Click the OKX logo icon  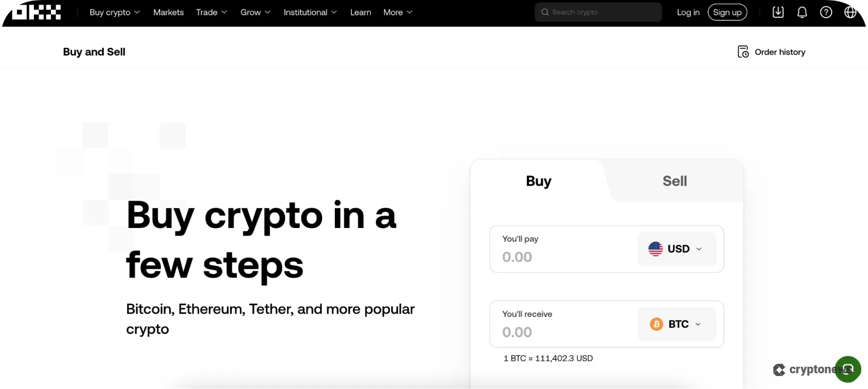[x=36, y=12]
